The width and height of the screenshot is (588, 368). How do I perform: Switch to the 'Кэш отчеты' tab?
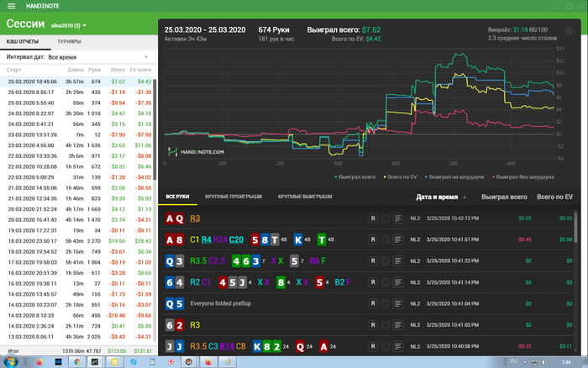(23, 42)
